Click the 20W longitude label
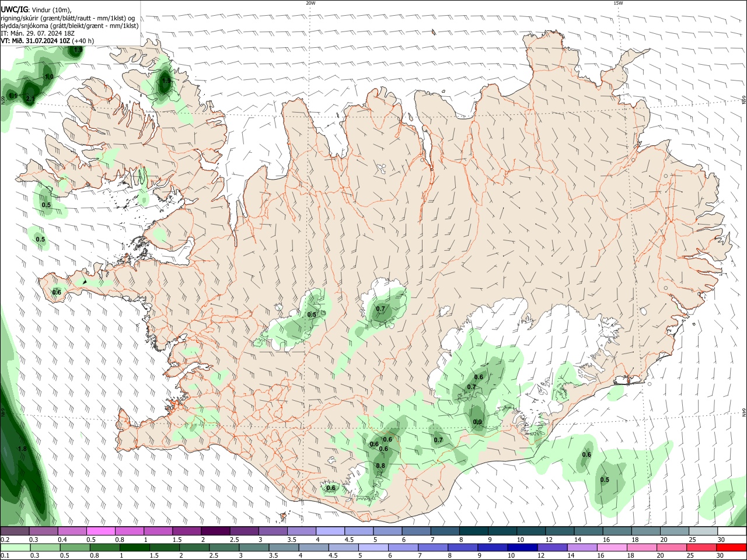Viewport: 747px width, 560px height. pyautogui.click(x=310, y=3)
